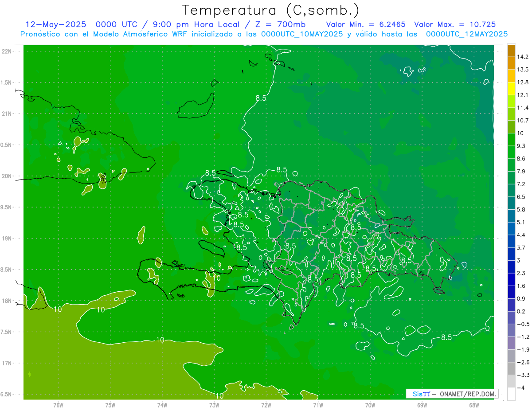Image resolution: width=532 pixels, height=411 pixels.
Task: Click the 10.7 colorbar label
Action: 523,121
